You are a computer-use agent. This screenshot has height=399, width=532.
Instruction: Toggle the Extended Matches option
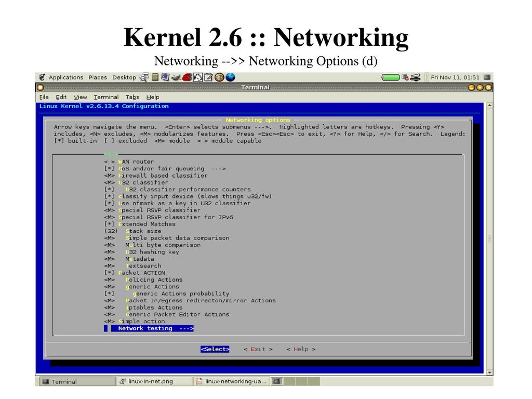140,224
